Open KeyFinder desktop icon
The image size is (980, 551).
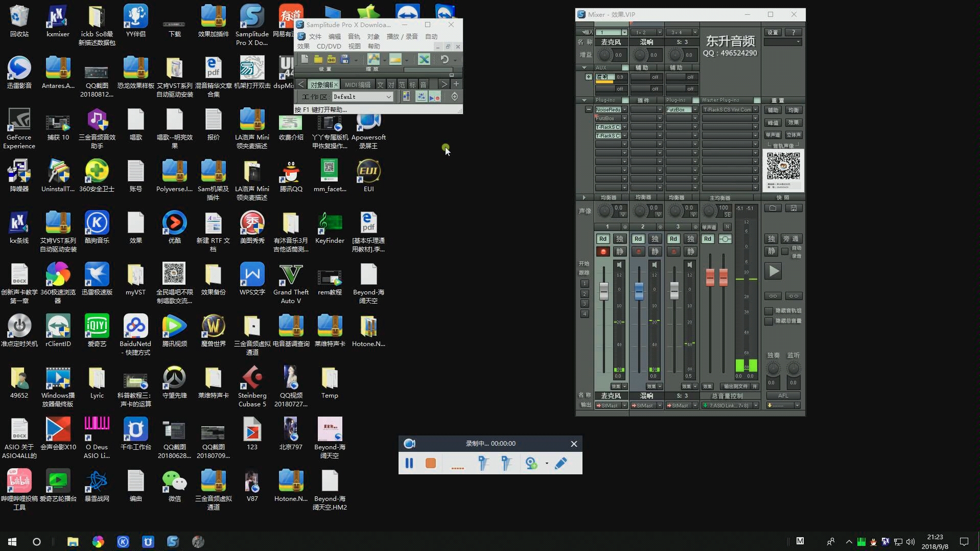pos(330,228)
